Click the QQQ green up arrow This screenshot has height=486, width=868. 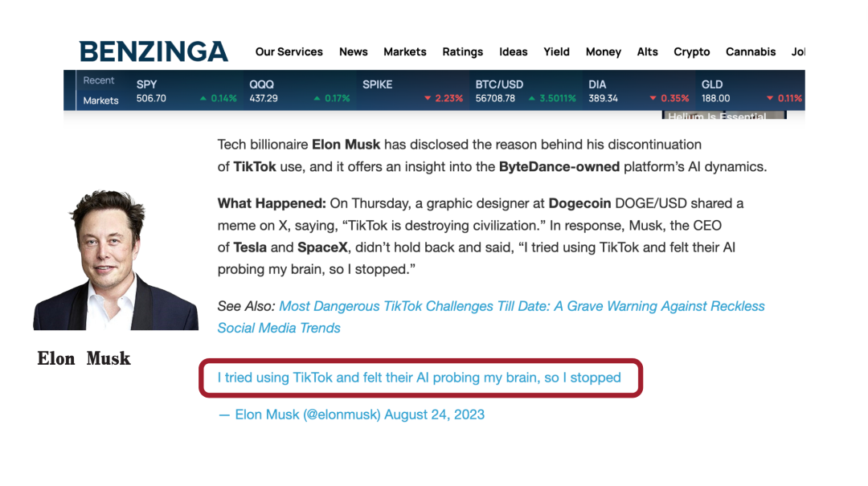317,99
